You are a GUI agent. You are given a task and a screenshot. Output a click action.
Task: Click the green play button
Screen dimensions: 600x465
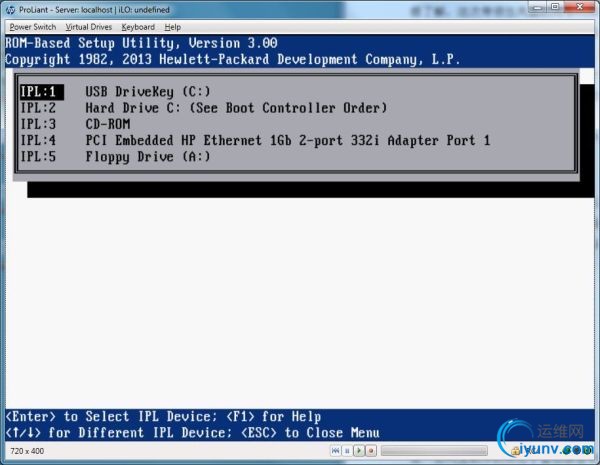pyautogui.click(x=359, y=451)
